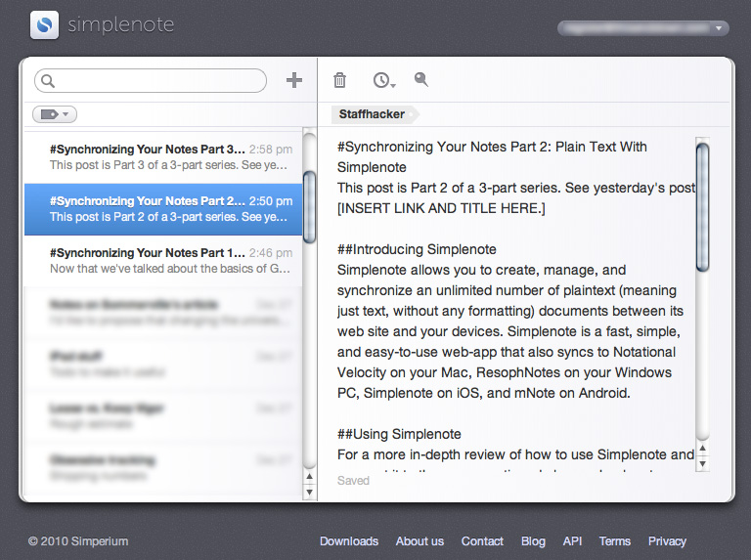Click the note editor scrollbar thumb

pos(703,207)
